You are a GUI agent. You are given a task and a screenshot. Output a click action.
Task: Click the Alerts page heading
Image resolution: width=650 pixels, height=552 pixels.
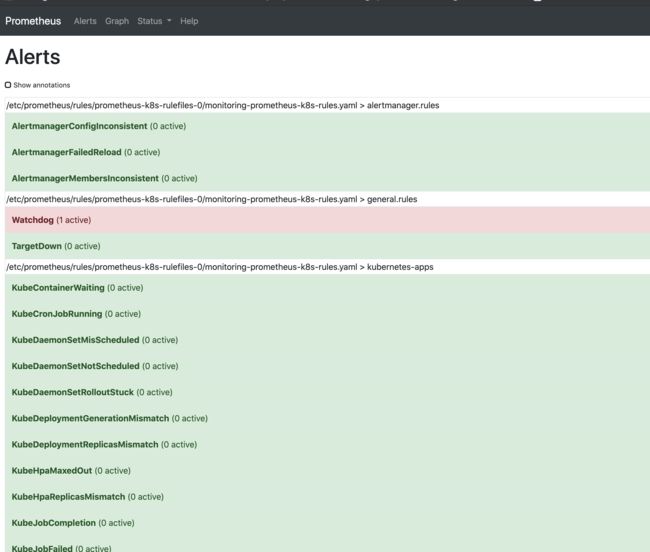[33, 57]
